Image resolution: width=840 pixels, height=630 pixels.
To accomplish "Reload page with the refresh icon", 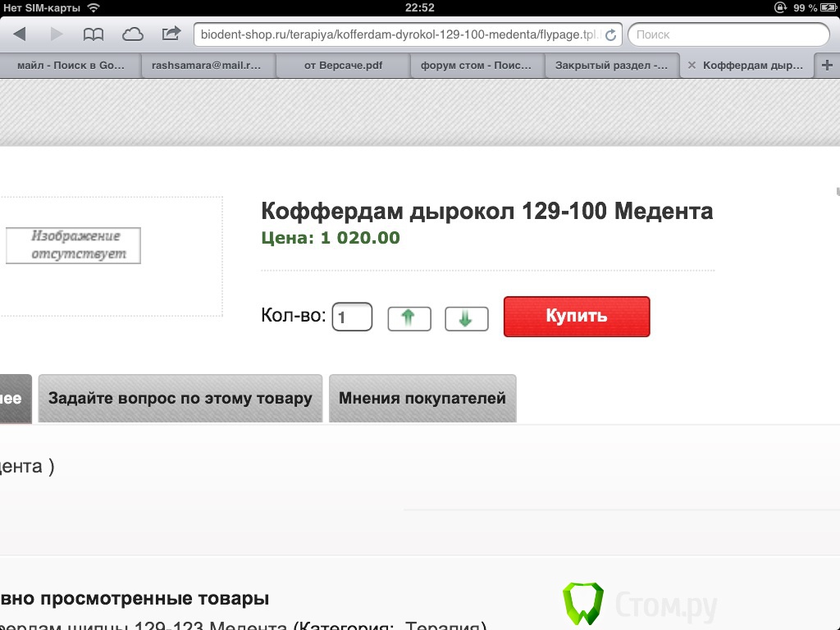I will 610,35.
